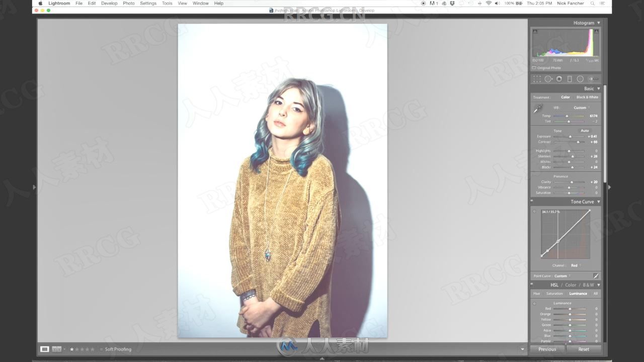Image resolution: width=644 pixels, height=362 pixels.
Task: Open the Dropbox menu bar icon
Action: pyautogui.click(x=452, y=3)
